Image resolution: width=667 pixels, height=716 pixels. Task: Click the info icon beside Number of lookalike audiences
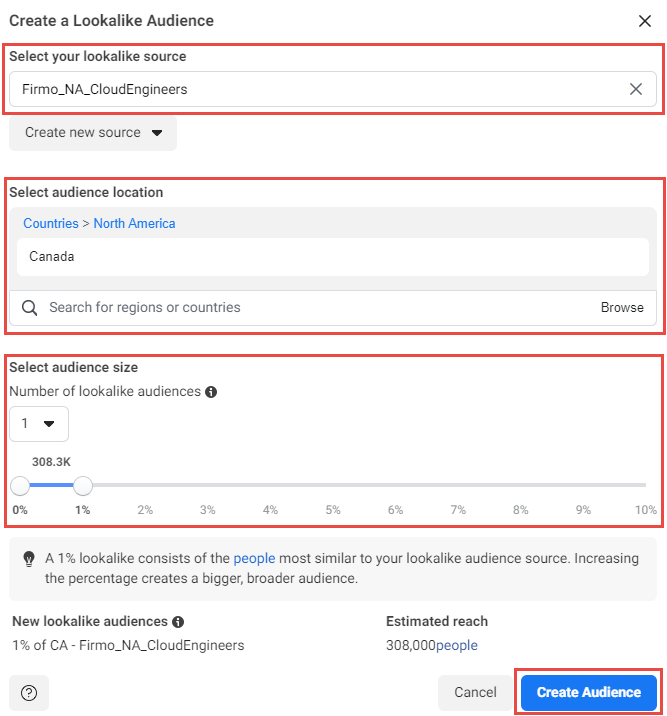211,392
